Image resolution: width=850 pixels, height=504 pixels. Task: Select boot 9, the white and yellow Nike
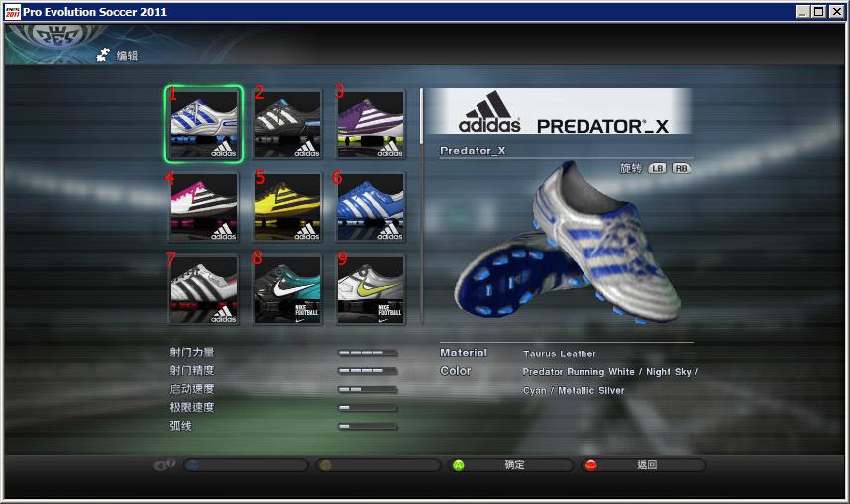click(x=371, y=289)
